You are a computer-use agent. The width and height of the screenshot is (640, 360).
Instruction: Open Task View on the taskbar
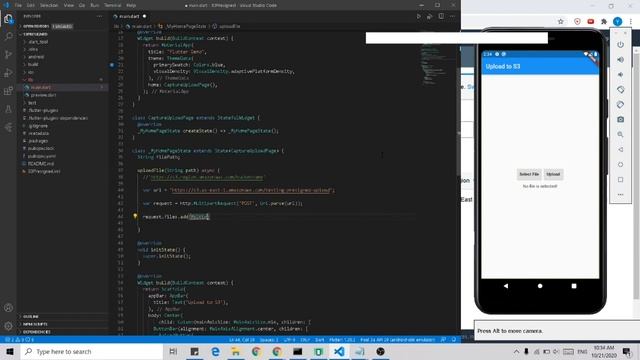click(173, 351)
